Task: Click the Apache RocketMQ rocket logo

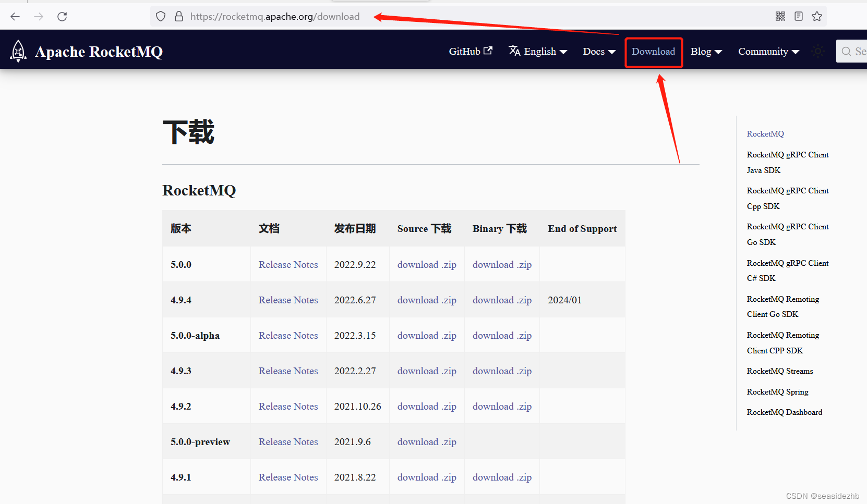Action: 18,51
